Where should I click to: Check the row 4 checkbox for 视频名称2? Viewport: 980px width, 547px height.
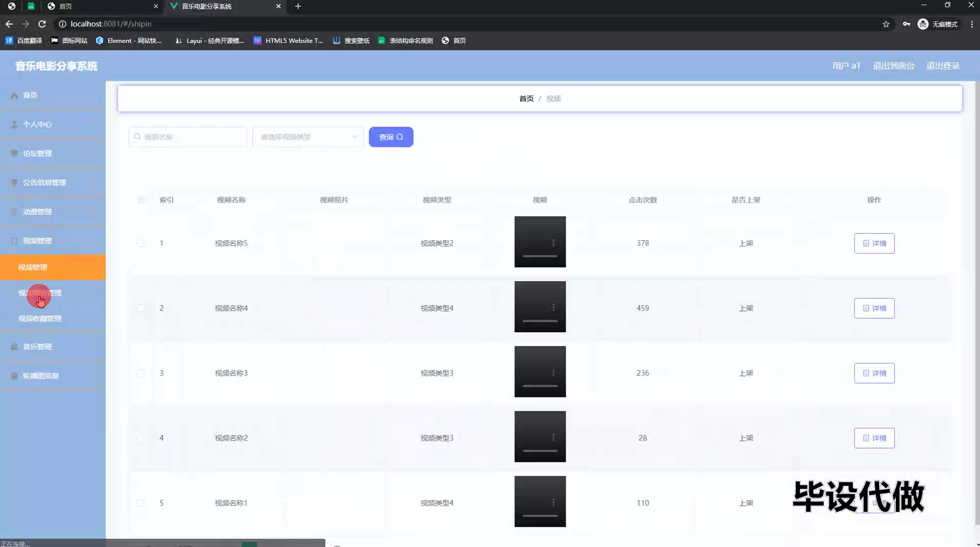click(140, 438)
